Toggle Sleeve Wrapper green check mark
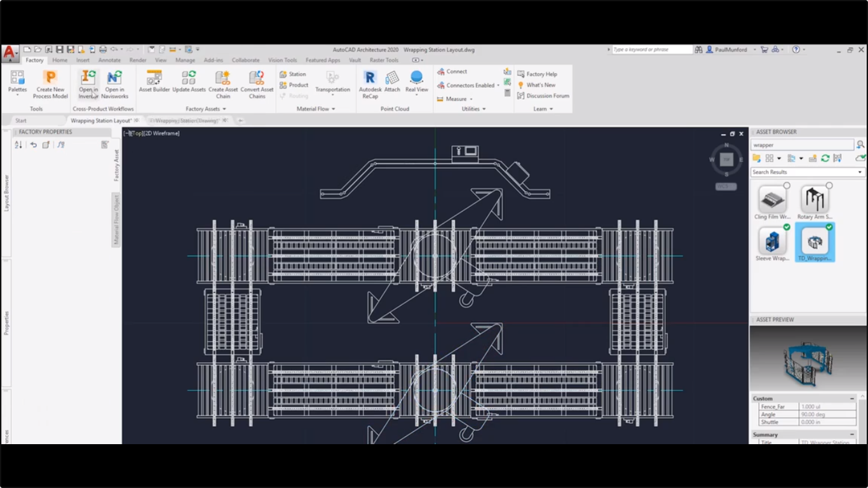The height and width of the screenshot is (488, 868). coord(787,227)
